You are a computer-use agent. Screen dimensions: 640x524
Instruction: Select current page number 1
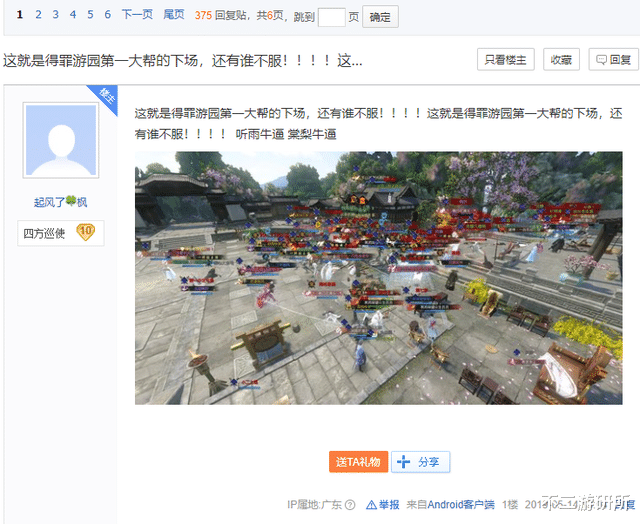[19, 15]
